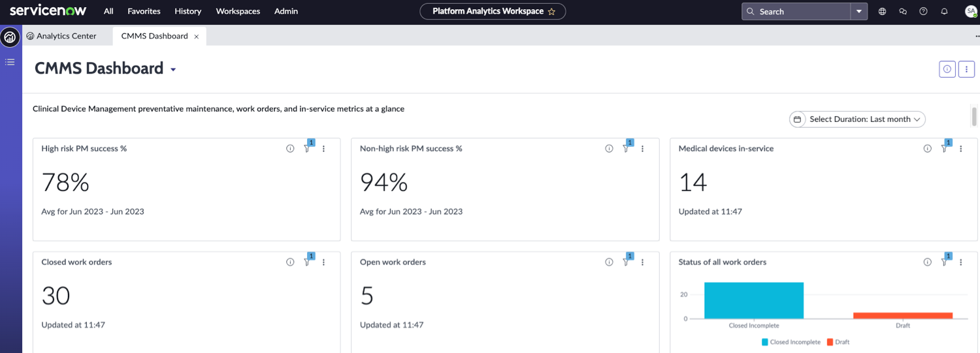Click the 14 medical devices value
The width and height of the screenshot is (980, 353).
pyautogui.click(x=693, y=182)
